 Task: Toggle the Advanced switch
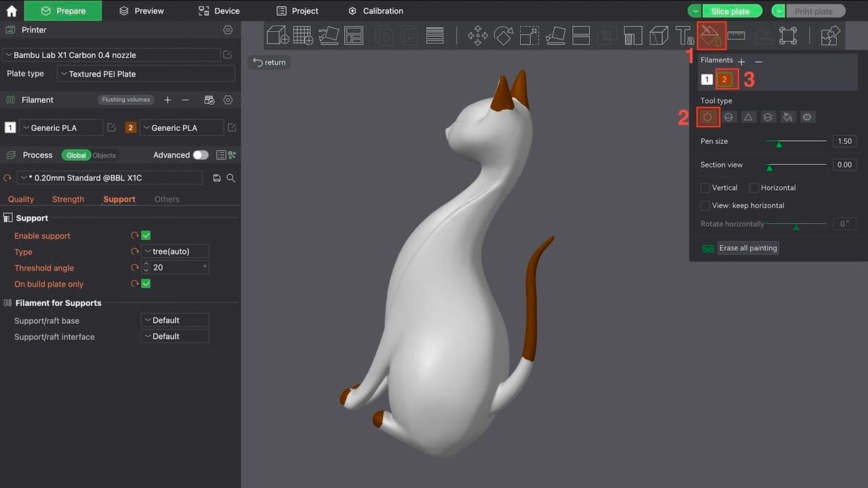click(x=200, y=155)
